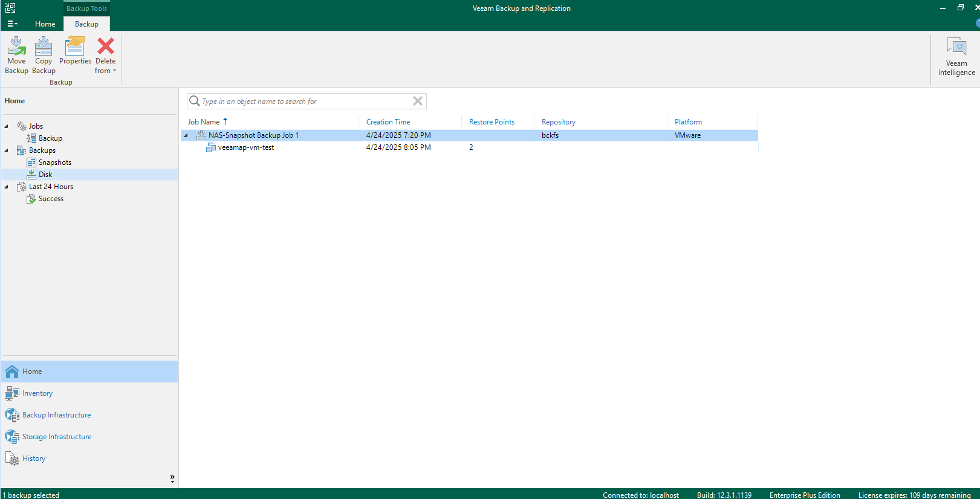Select the Jobs tree item label
980x499 pixels.
(36, 126)
